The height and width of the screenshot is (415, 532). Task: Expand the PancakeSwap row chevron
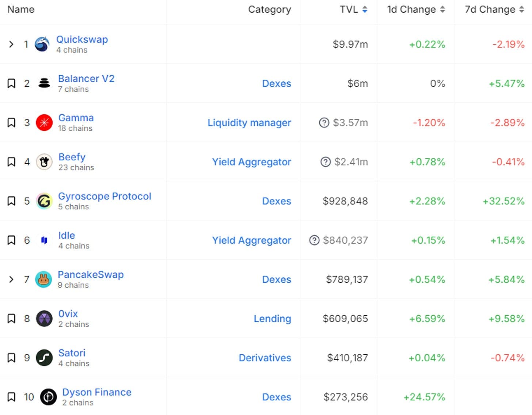point(11,279)
